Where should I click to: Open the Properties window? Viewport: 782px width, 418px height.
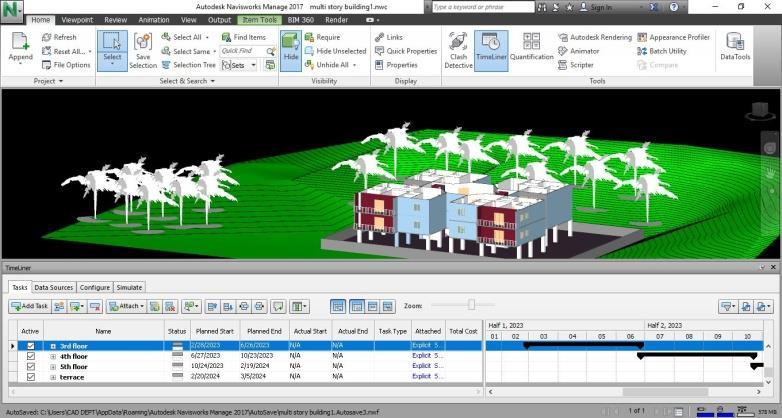[x=396, y=65]
